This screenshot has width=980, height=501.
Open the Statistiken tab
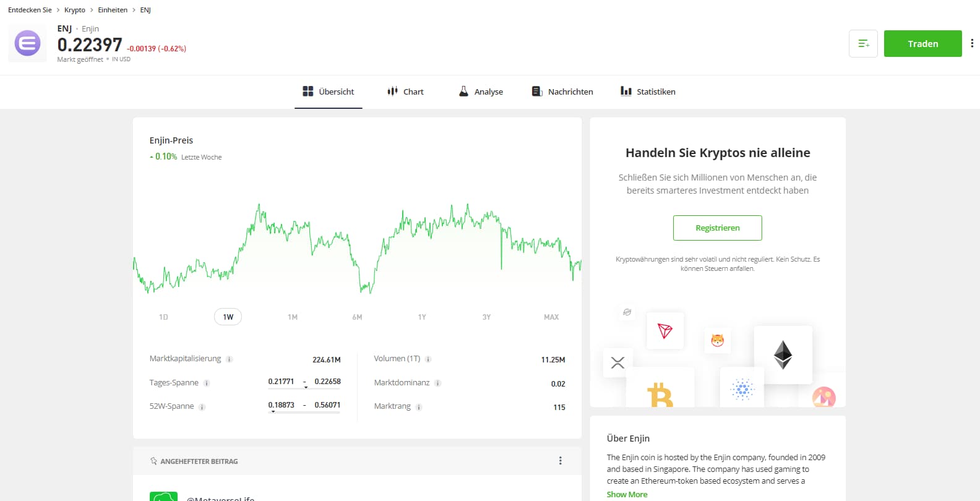[648, 92]
